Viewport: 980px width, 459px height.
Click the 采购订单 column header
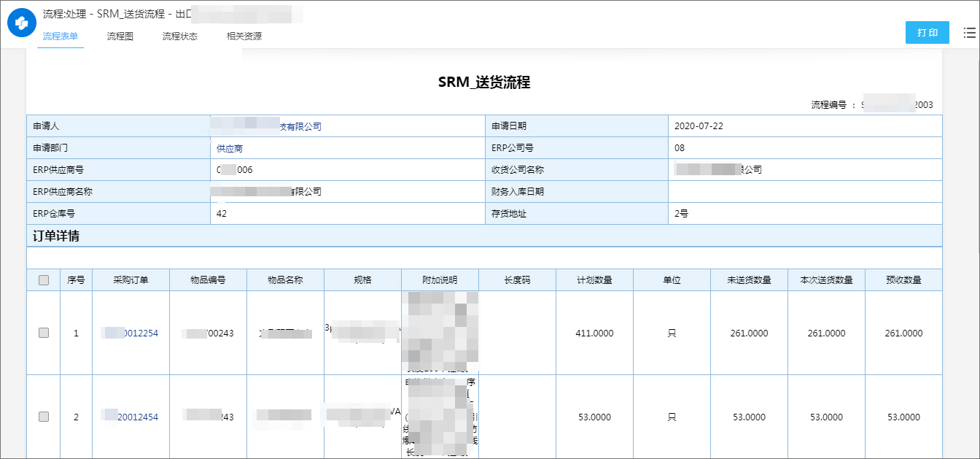click(x=131, y=279)
